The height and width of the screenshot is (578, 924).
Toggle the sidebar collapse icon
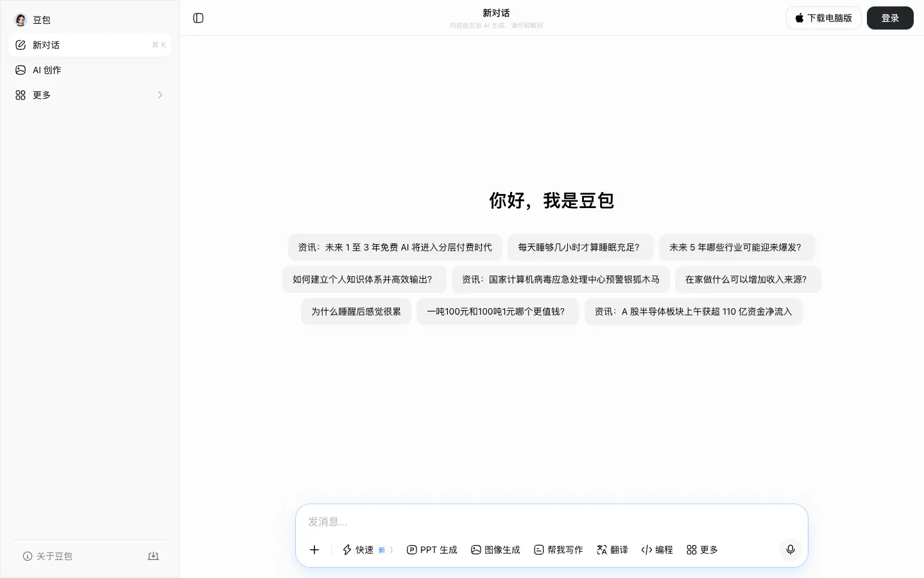(198, 18)
